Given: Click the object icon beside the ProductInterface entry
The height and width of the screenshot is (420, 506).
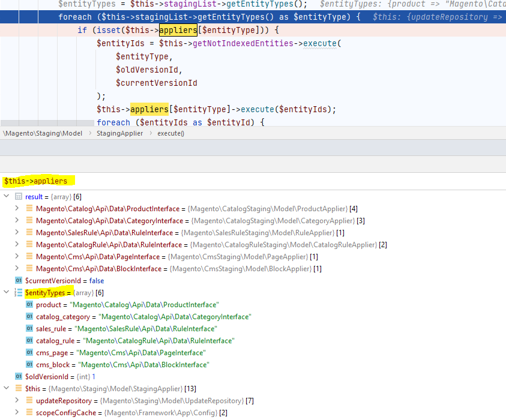Looking at the screenshot, I should pyautogui.click(x=29, y=209).
